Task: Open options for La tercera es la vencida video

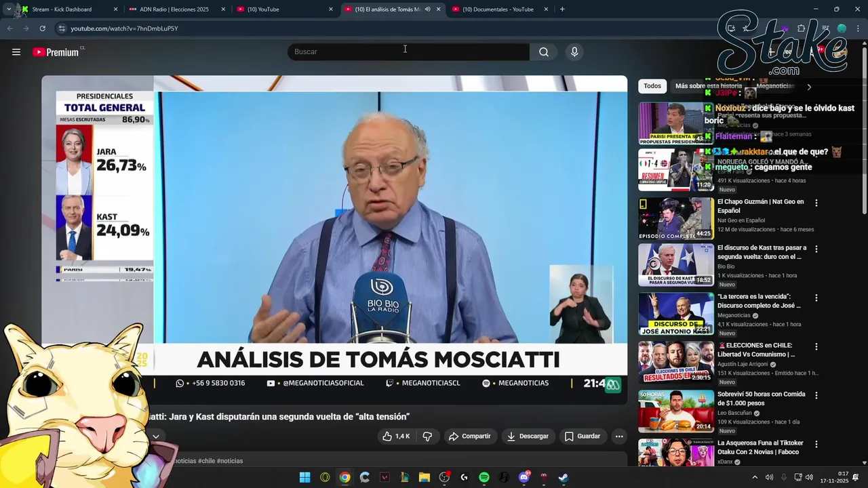Action: point(816,298)
